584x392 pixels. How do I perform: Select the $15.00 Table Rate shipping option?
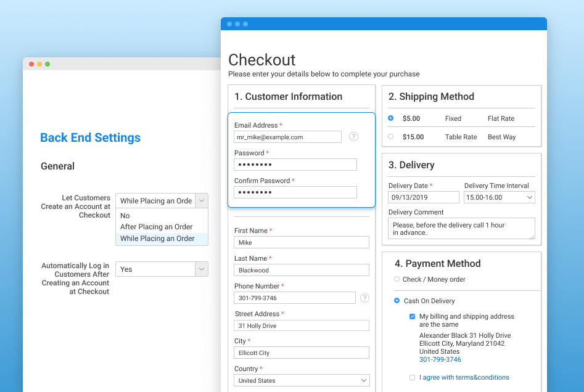tap(390, 137)
